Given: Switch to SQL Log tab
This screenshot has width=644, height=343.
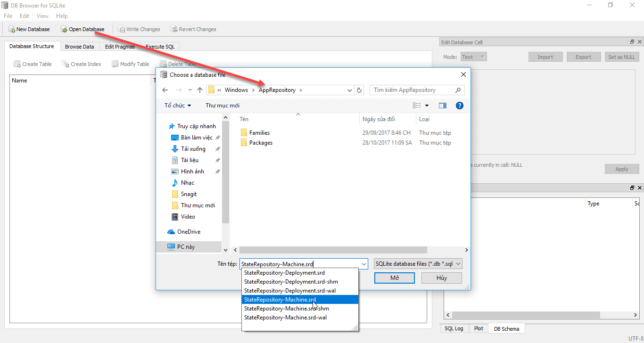Looking at the screenshot, I should pyautogui.click(x=454, y=328).
